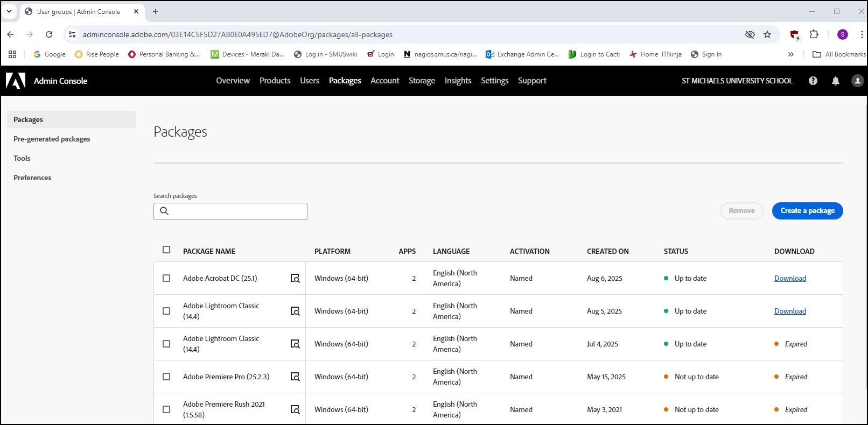Open the Google bookmark
The width and height of the screenshot is (868, 425).
pos(50,54)
